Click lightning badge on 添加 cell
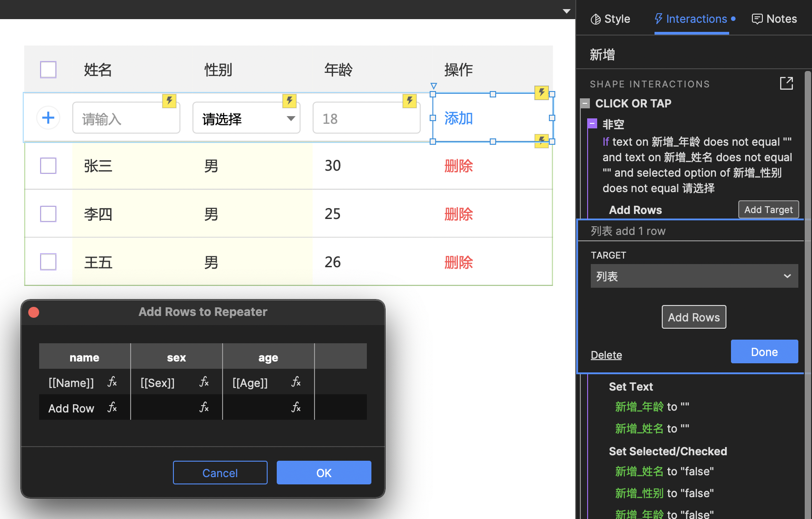Image resolution: width=812 pixels, height=519 pixels. tap(541, 93)
